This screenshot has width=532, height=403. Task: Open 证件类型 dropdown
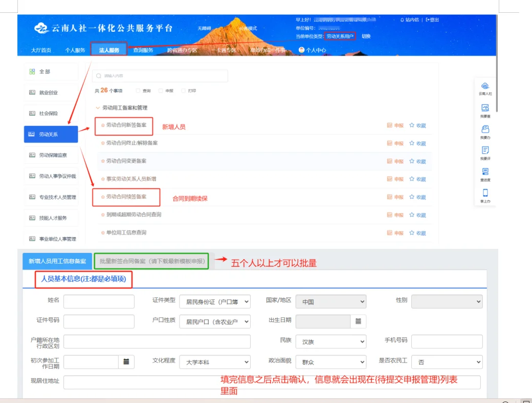[215, 302]
